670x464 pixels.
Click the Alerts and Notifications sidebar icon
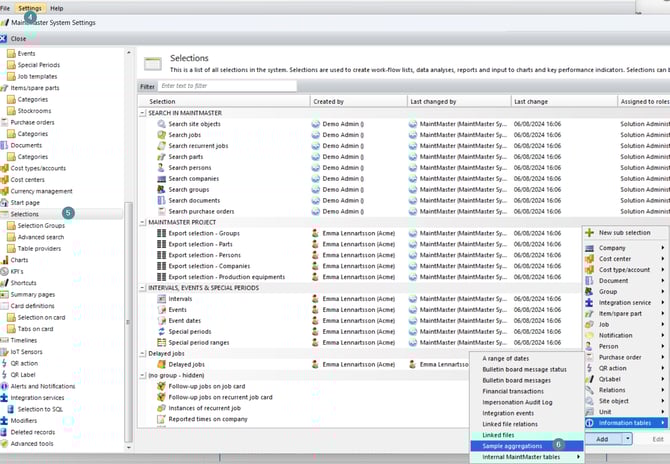pos(5,386)
